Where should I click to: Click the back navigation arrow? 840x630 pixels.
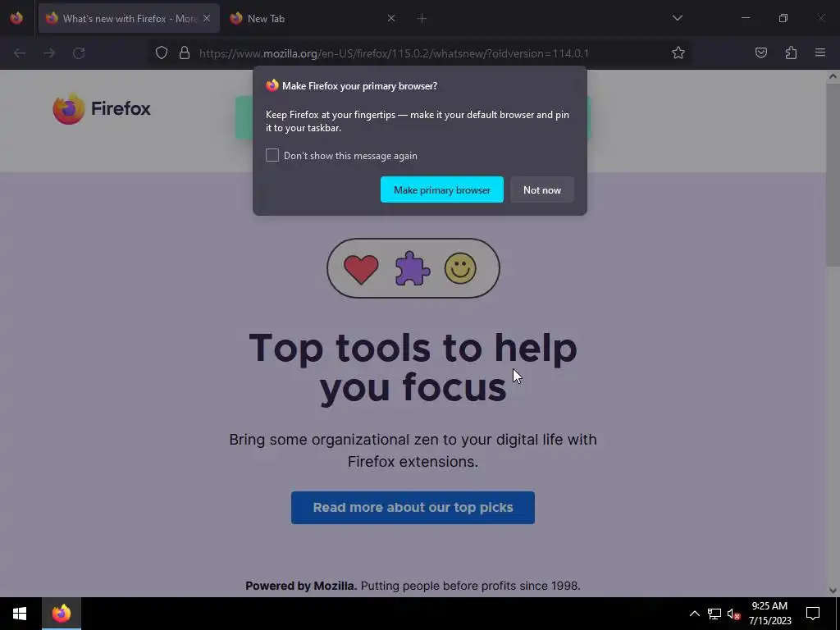20,53
